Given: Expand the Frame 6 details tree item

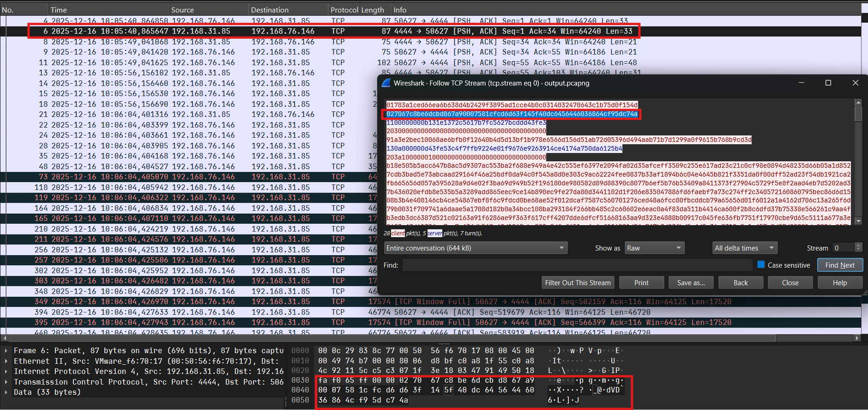Looking at the screenshot, I should coord(6,351).
